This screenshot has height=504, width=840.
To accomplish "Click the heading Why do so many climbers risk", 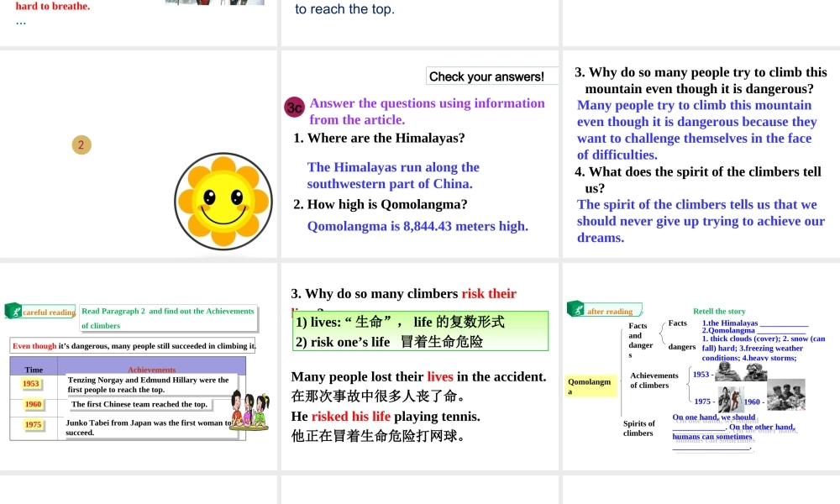I will click(404, 293).
